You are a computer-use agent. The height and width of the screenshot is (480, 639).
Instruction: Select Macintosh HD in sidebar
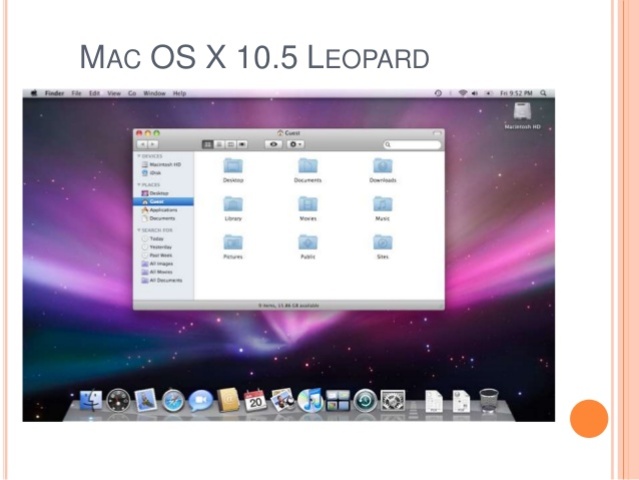(161, 165)
